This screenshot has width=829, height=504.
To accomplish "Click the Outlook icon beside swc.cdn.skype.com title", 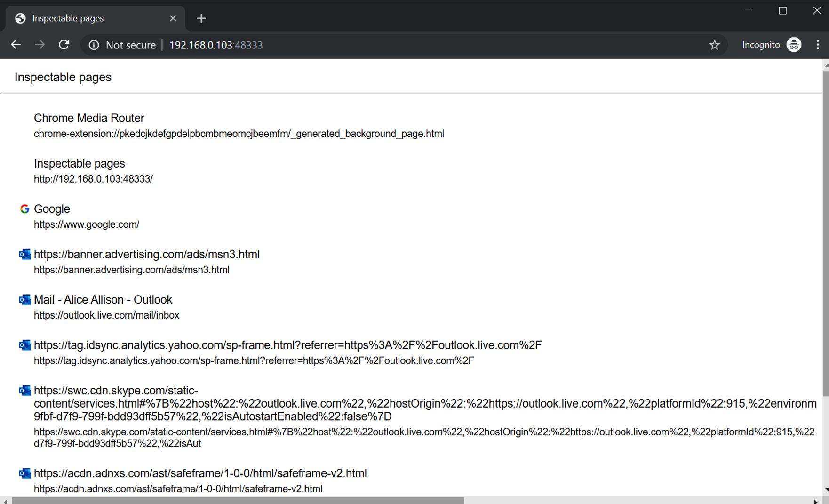I will coord(24,390).
